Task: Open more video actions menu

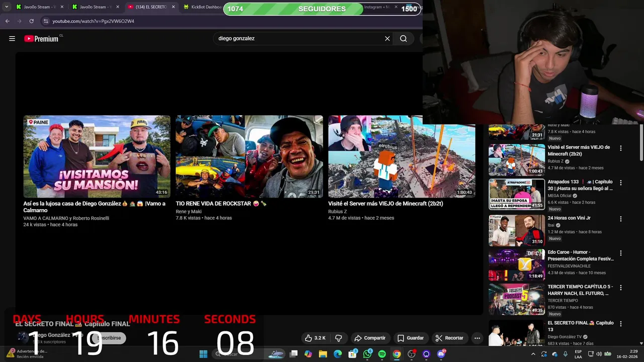Action: click(477, 338)
